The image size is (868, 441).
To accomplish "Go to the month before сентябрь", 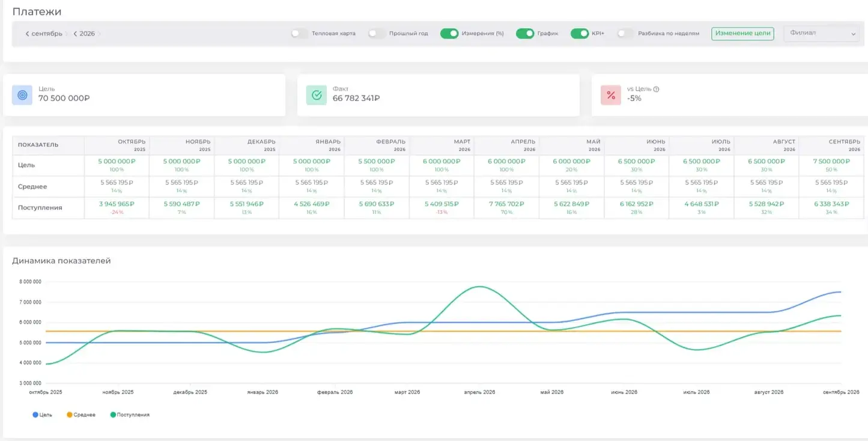I will (28, 34).
